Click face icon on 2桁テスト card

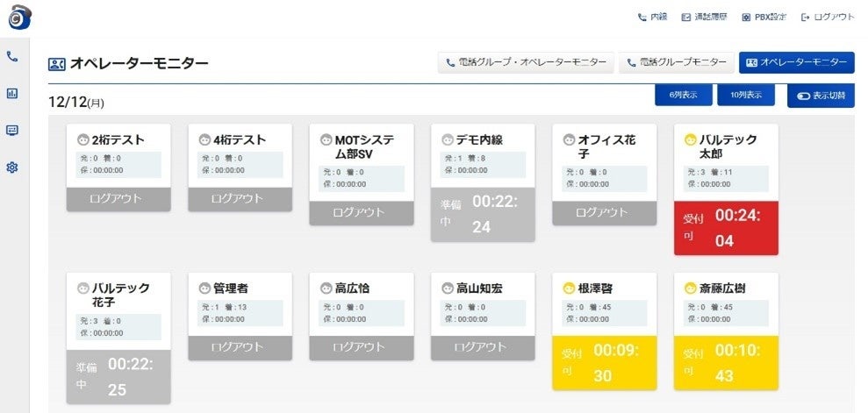(83, 139)
